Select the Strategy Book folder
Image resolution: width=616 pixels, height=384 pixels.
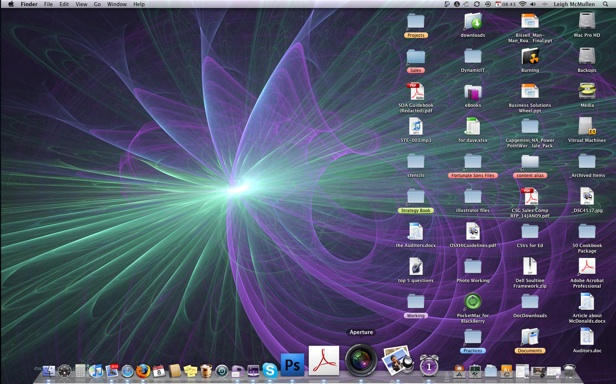(416, 196)
